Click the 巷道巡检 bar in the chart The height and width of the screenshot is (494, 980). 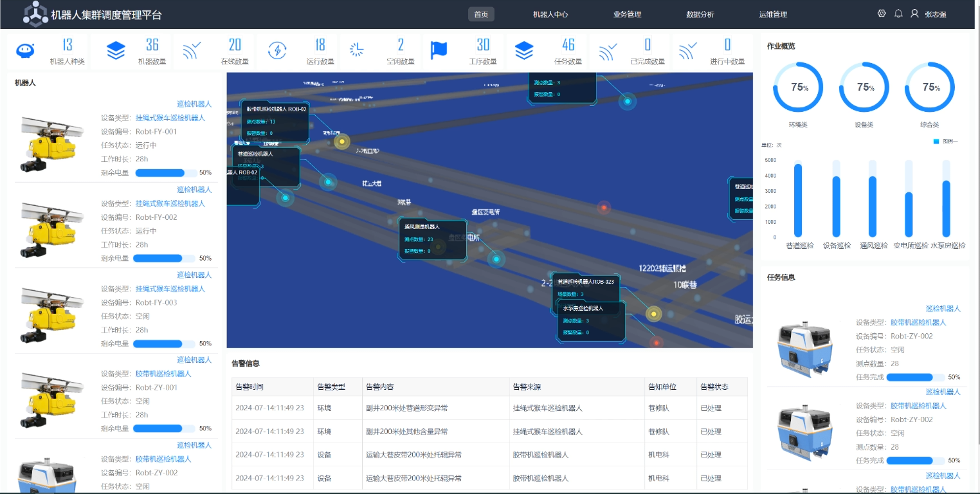click(798, 201)
